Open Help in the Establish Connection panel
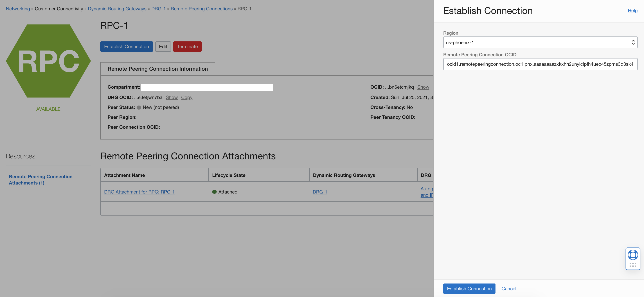 pyautogui.click(x=632, y=11)
